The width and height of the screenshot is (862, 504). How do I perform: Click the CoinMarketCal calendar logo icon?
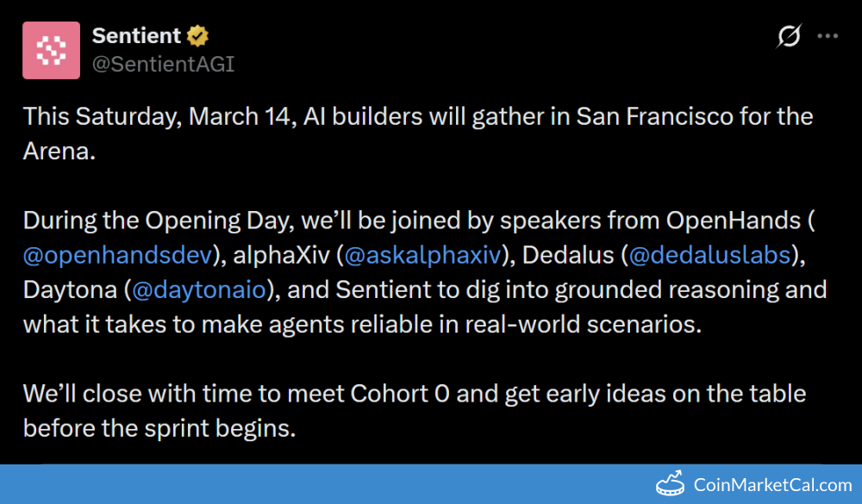click(x=671, y=484)
